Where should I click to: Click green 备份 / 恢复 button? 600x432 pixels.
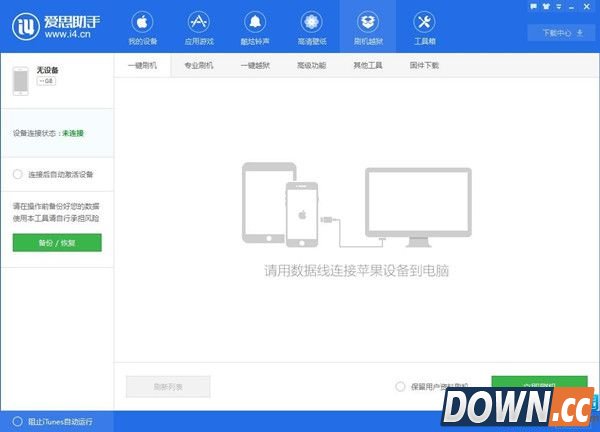click(57, 243)
